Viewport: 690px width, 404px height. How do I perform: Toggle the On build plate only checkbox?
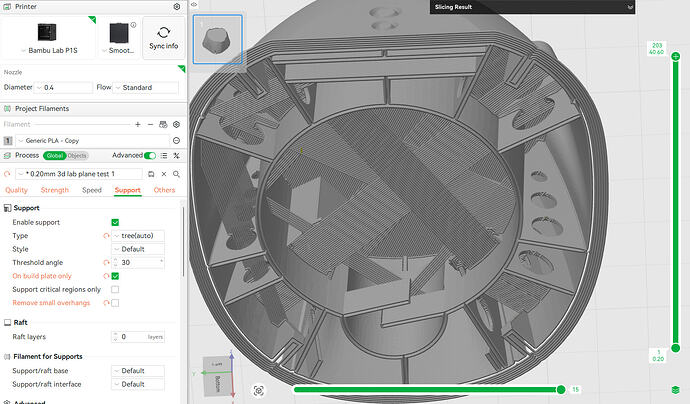(x=115, y=276)
